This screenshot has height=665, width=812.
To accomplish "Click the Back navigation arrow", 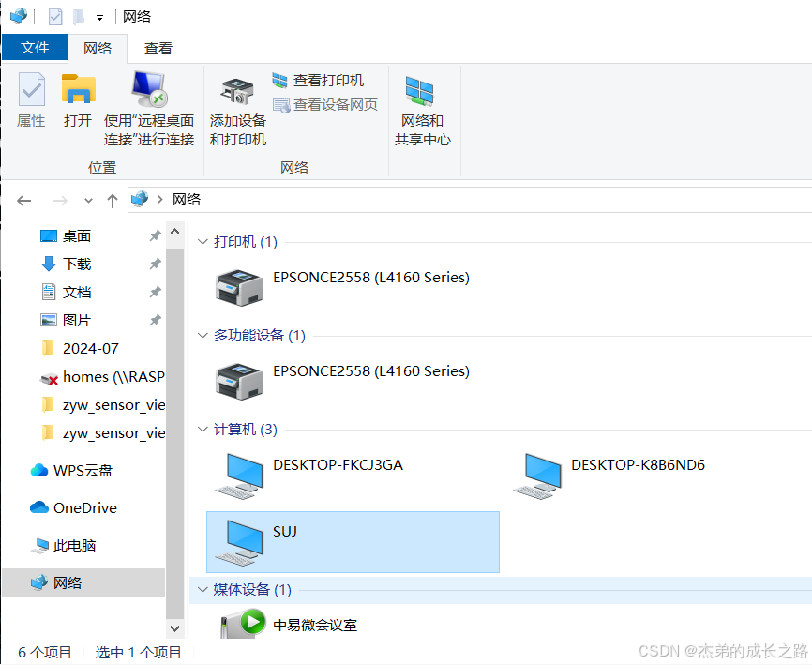I will click(x=23, y=201).
